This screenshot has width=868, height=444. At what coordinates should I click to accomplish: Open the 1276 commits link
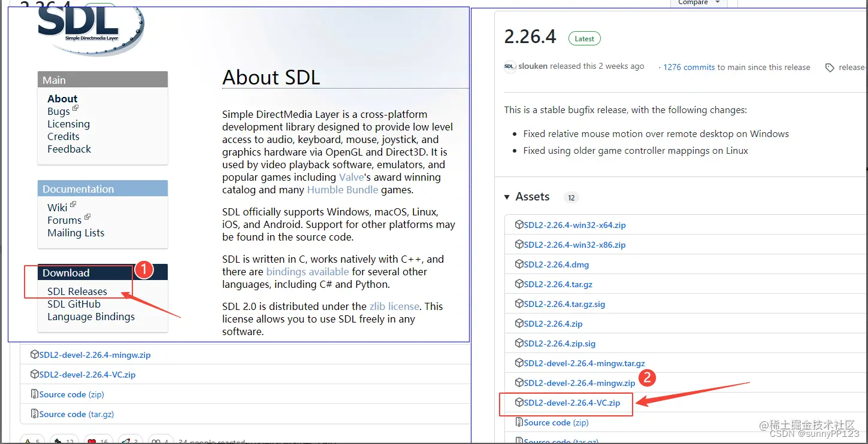pos(689,67)
